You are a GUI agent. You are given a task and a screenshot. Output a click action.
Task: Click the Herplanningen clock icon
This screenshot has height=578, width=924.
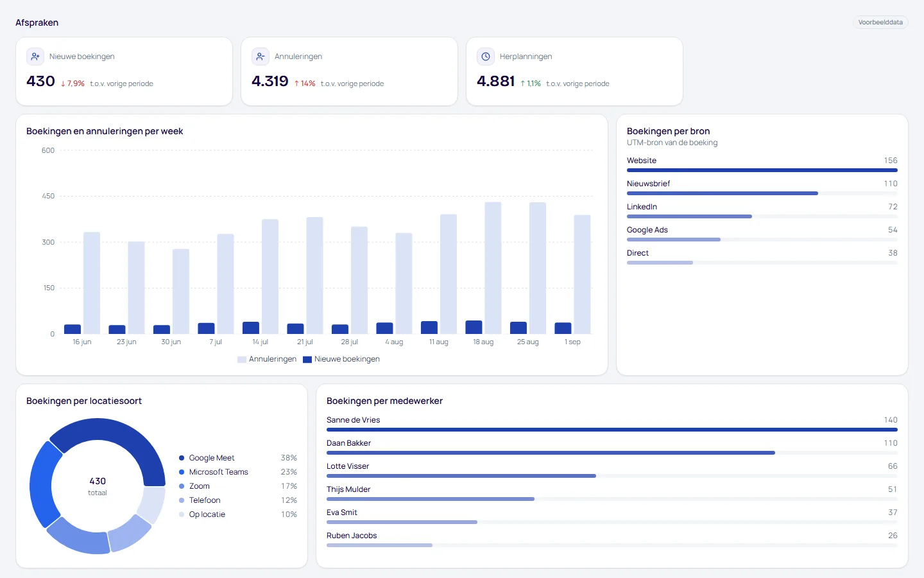pos(486,57)
